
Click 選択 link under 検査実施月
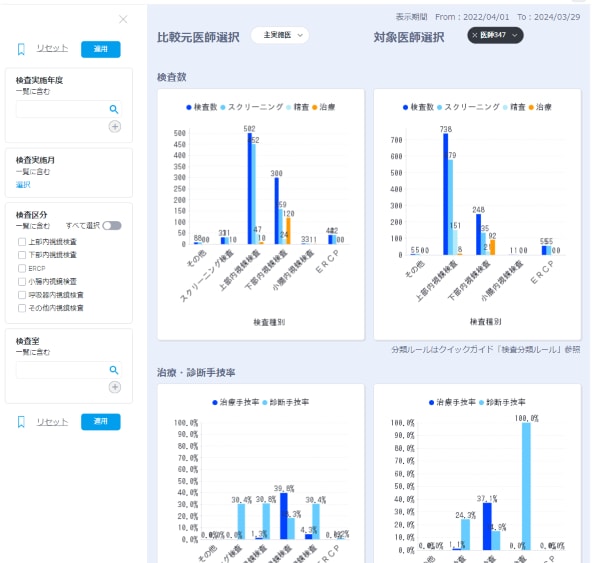pyautogui.click(x=23, y=185)
